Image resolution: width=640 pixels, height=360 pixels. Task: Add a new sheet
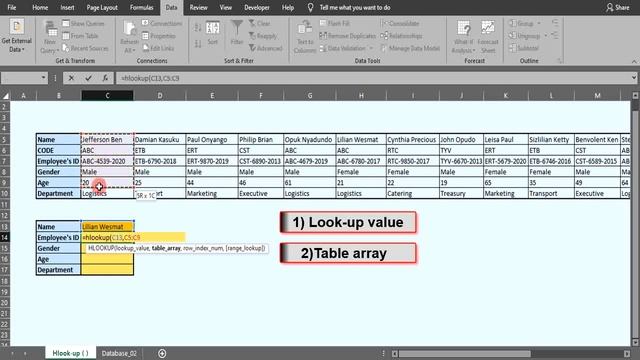pos(162,353)
